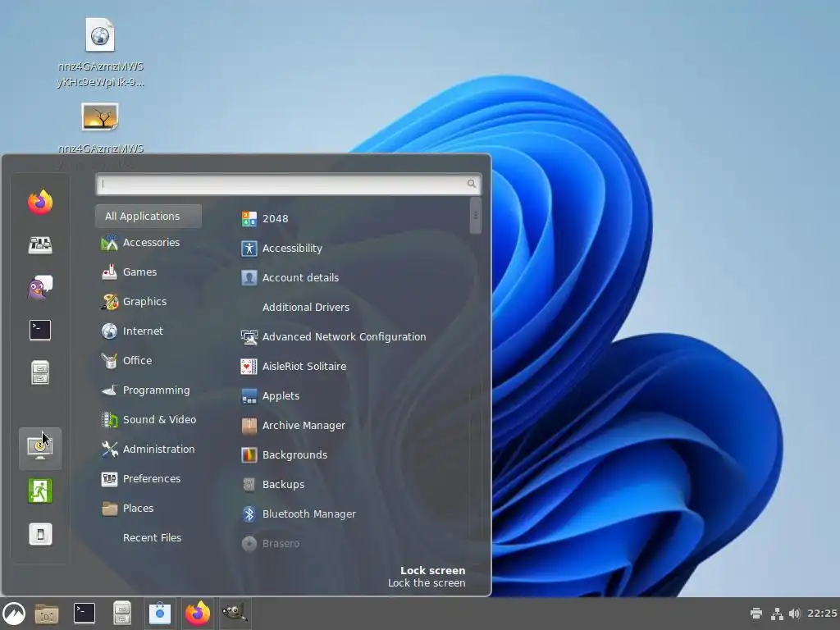Select the Preferences category
Image resolution: width=840 pixels, height=630 pixels.
(x=141, y=478)
